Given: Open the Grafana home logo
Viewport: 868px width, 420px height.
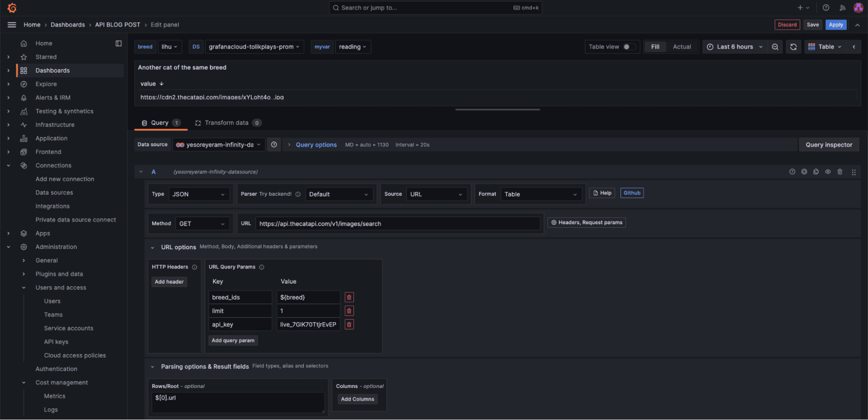Looking at the screenshot, I should pos(11,7).
